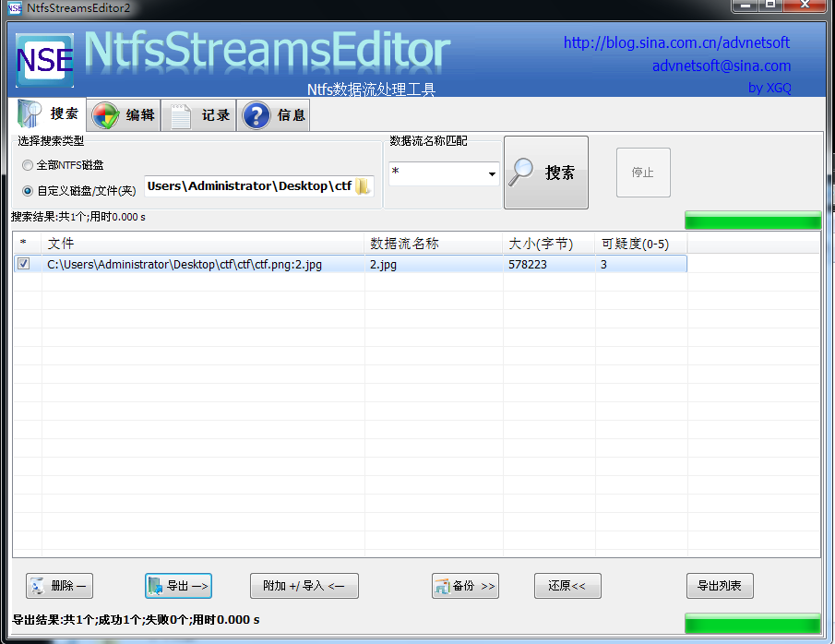Screen dimensions: 835x644
Task: Select the 全部NTFS磁盘 radio option
Action: click(28, 165)
